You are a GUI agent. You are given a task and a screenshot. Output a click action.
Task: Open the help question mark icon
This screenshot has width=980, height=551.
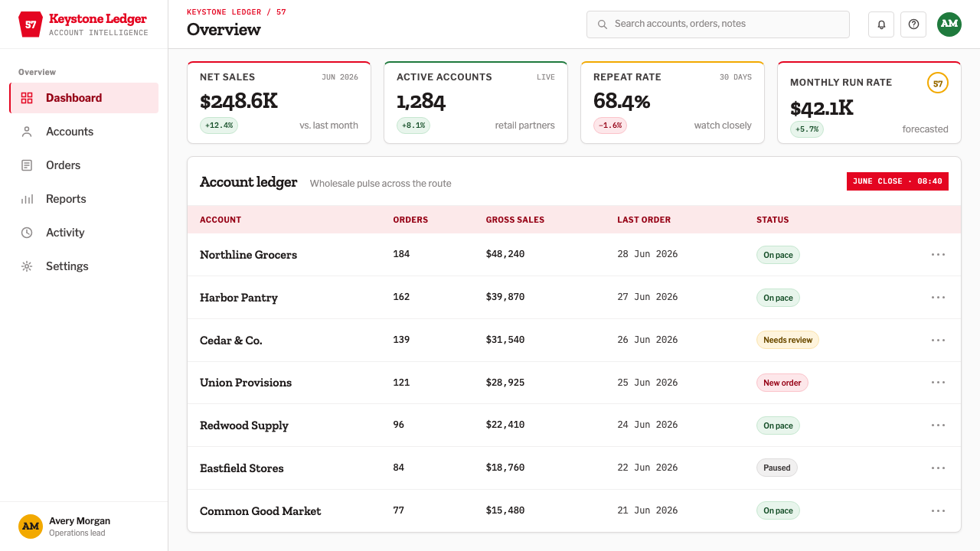tap(913, 24)
